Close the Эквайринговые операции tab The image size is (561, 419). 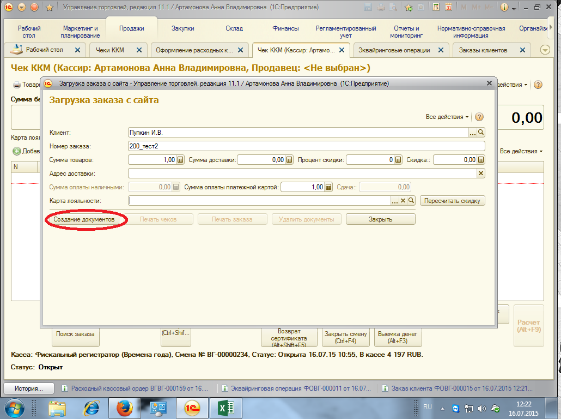[441, 50]
